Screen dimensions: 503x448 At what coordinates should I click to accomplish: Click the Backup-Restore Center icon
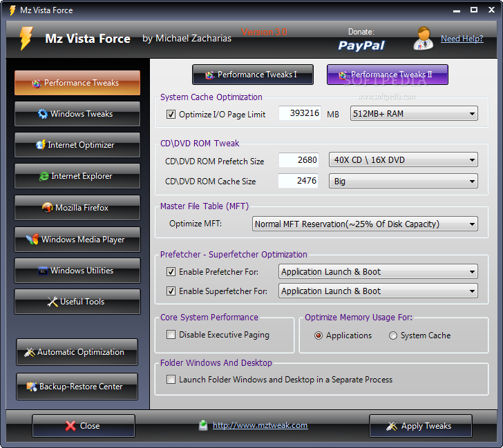pyautogui.click(x=32, y=387)
